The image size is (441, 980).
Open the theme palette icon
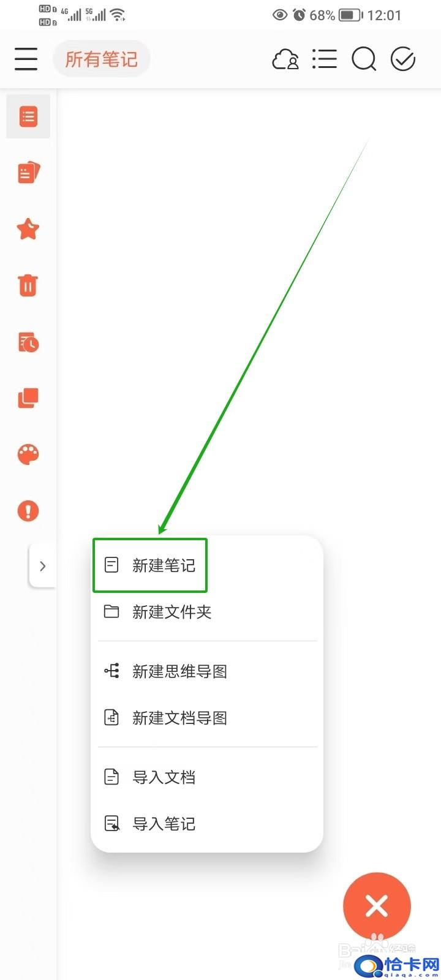point(28,454)
